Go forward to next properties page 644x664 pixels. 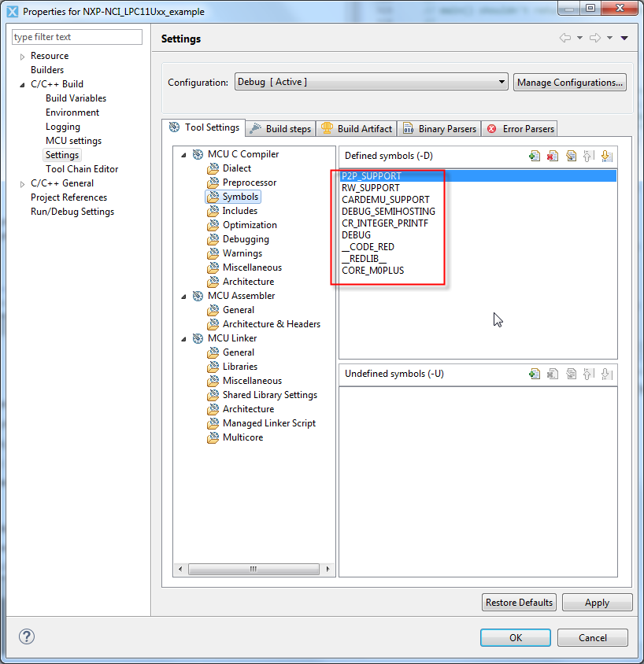pyautogui.click(x=595, y=38)
